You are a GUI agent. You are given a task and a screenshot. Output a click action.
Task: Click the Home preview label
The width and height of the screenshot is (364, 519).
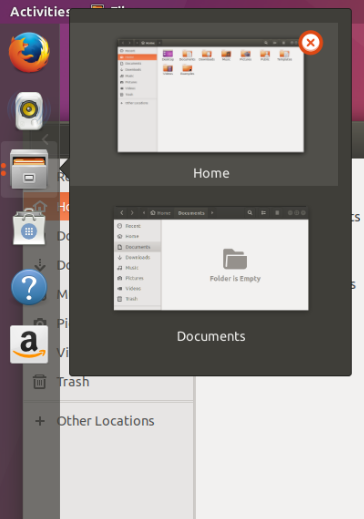click(211, 173)
